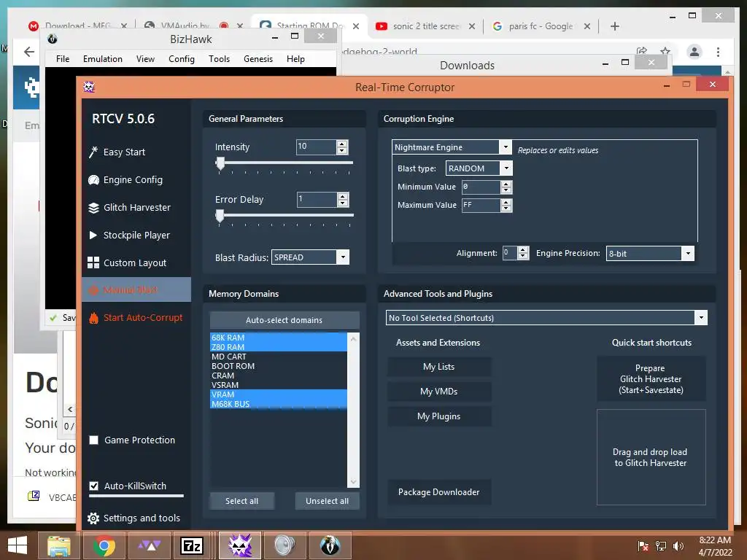Open BizHawk File menu
The width and height of the screenshot is (747, 560).
click(x=63, y=58)
